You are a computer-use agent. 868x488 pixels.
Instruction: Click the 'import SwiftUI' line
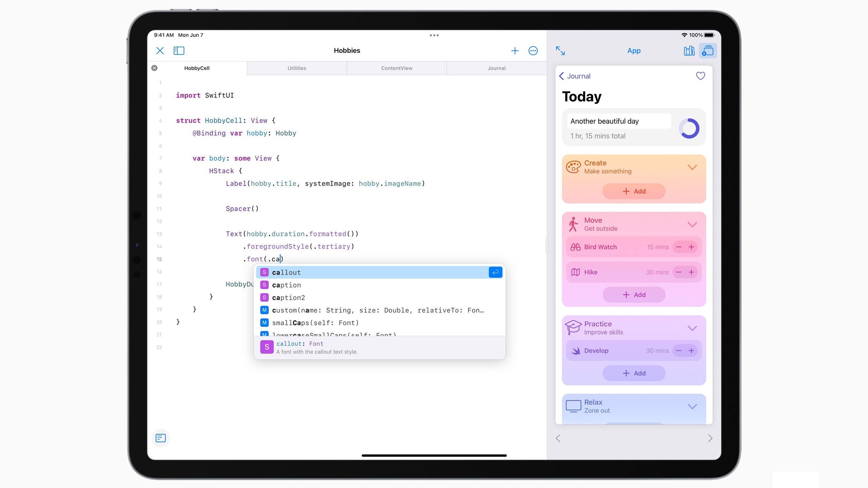click(205, 95)
